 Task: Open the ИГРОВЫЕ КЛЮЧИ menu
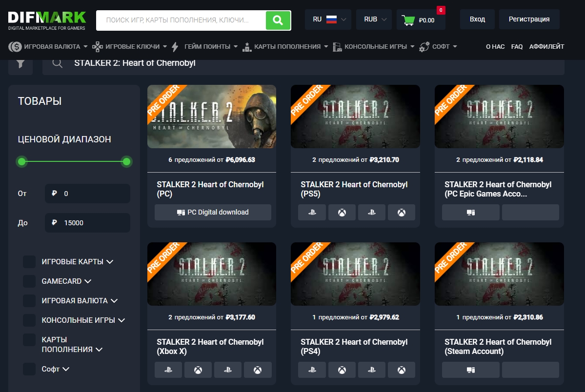pyautogui.click(x=132, y=47)
